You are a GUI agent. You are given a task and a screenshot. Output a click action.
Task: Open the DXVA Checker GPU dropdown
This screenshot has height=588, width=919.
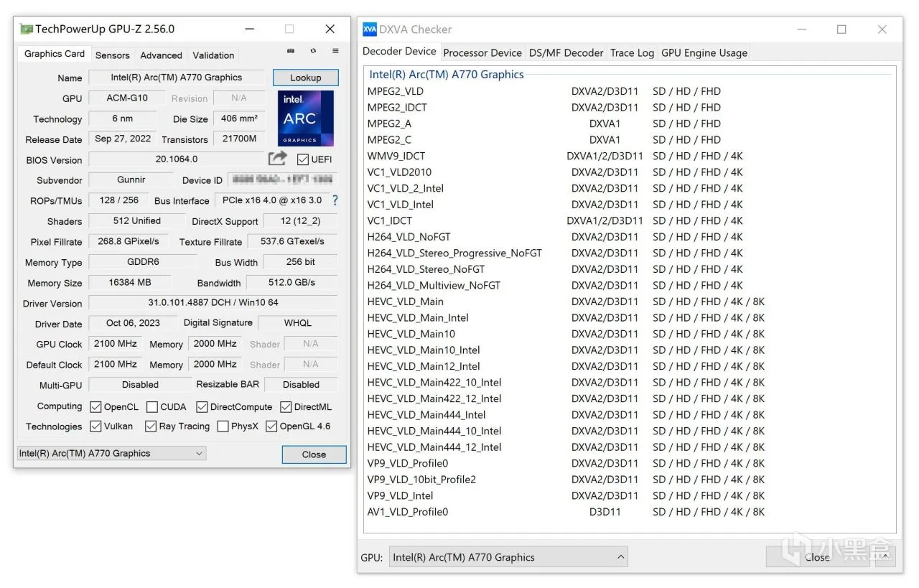[509, 557]
